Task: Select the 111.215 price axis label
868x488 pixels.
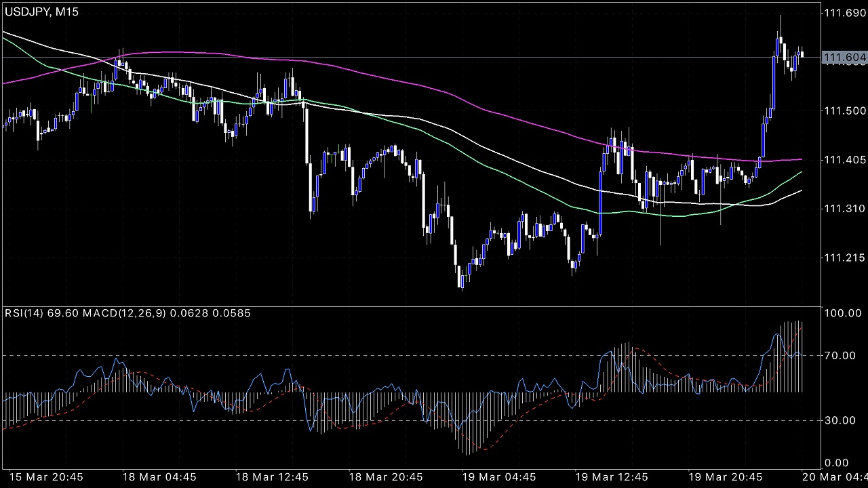Action: (844, 258)
